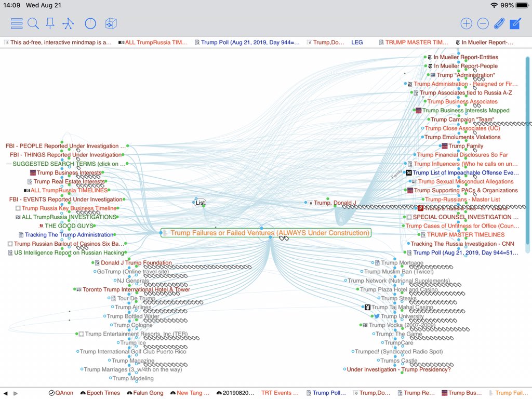Screen dimensions: 532x399
Task: Open the Falun Gong bottom tab
Action: tap(145, 393)
